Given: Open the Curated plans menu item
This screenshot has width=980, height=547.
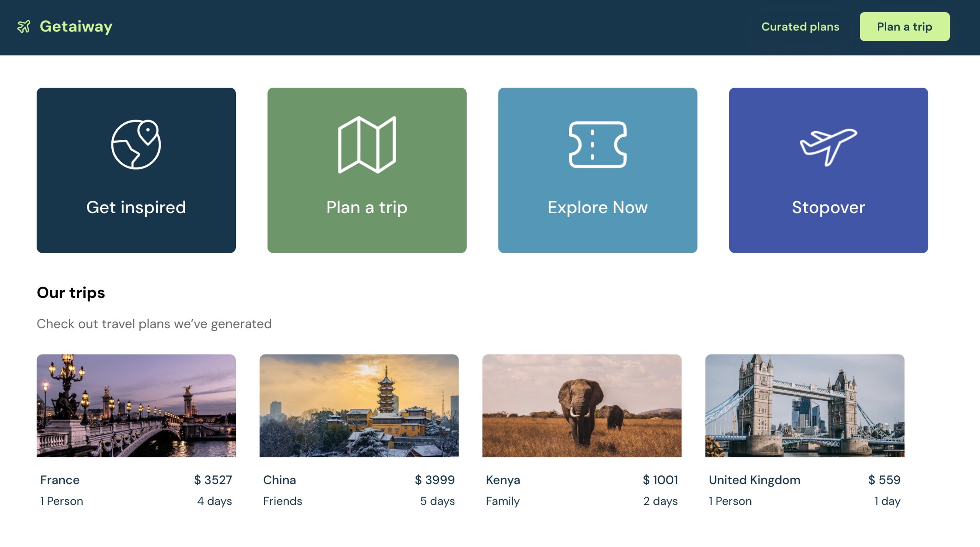Looking at the screenshot, I should (800, 27).
